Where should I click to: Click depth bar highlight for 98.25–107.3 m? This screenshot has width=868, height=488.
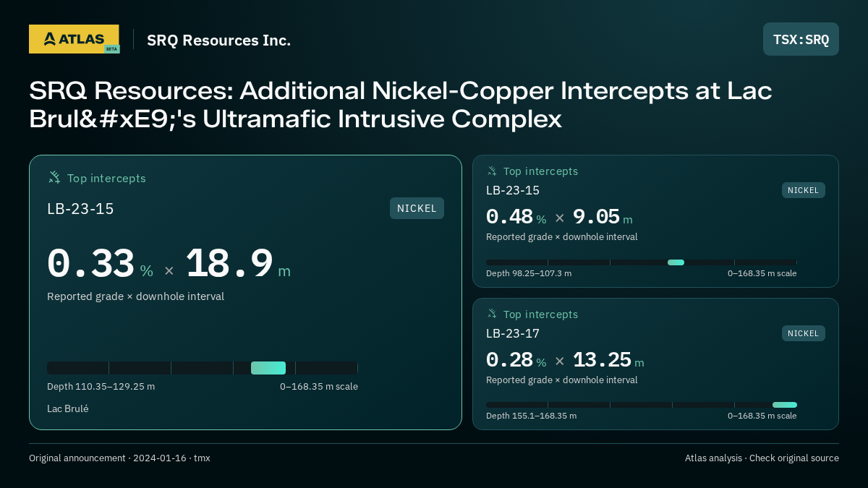tap(676, 262)
